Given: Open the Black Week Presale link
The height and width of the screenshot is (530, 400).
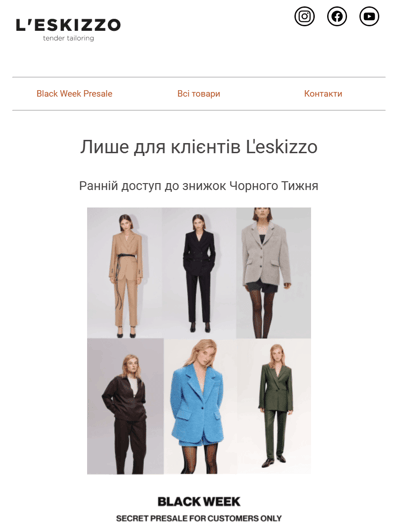Looking at the screenshot, I should (x=74, y=94).
